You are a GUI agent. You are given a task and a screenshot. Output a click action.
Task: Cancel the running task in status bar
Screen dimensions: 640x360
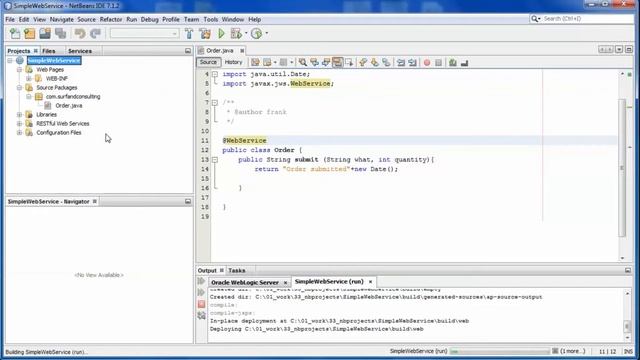[555, 351]
